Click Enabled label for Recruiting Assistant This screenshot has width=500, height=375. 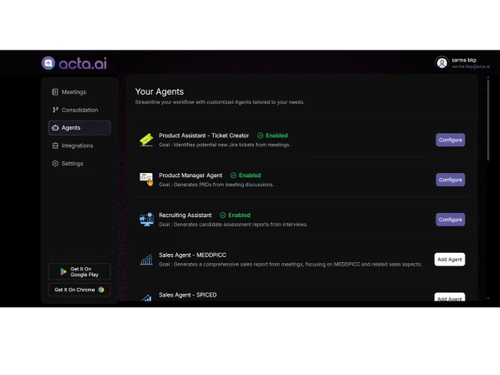pyautogui.click(x=239, y=215)
